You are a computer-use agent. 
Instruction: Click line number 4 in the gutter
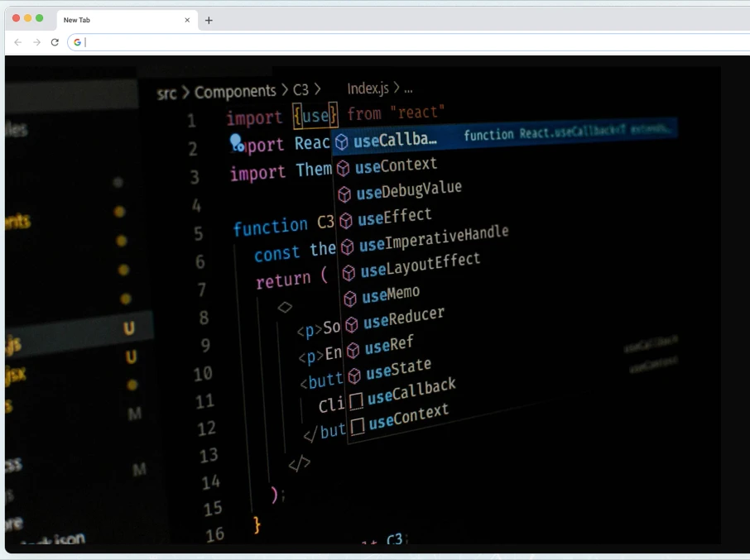pos(196,205)
